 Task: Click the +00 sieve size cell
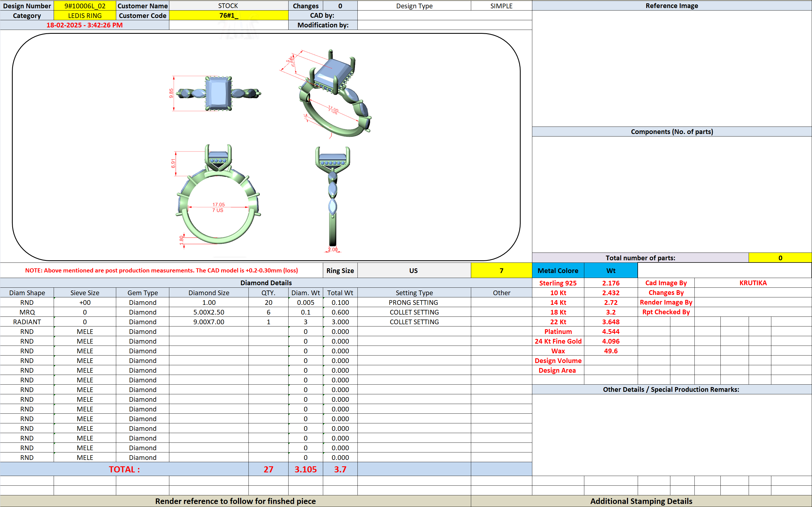tap(85, 302)
